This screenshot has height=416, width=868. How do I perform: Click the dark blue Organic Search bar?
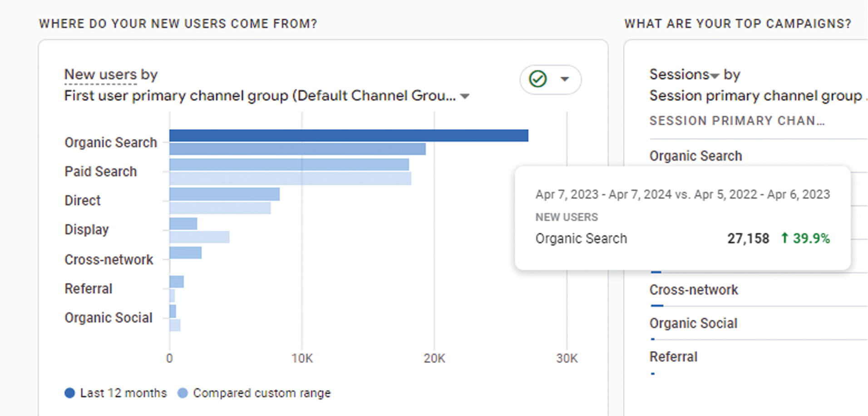(349, 135)
